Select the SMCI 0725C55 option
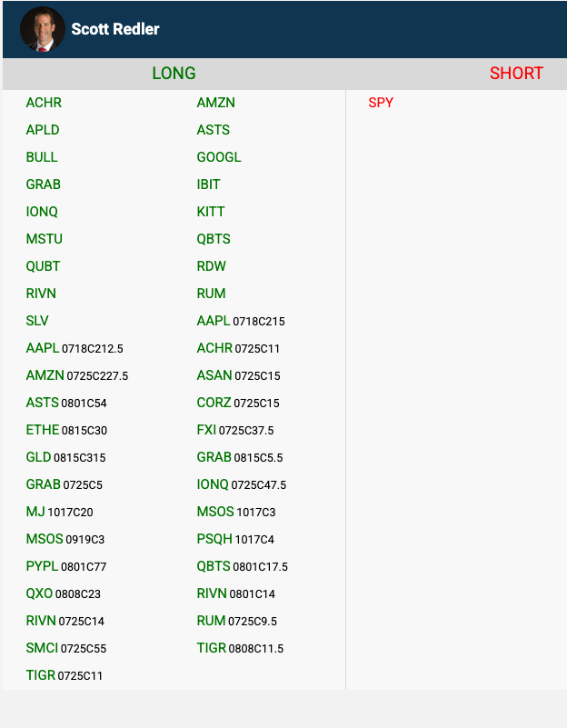 click(66, 648)
